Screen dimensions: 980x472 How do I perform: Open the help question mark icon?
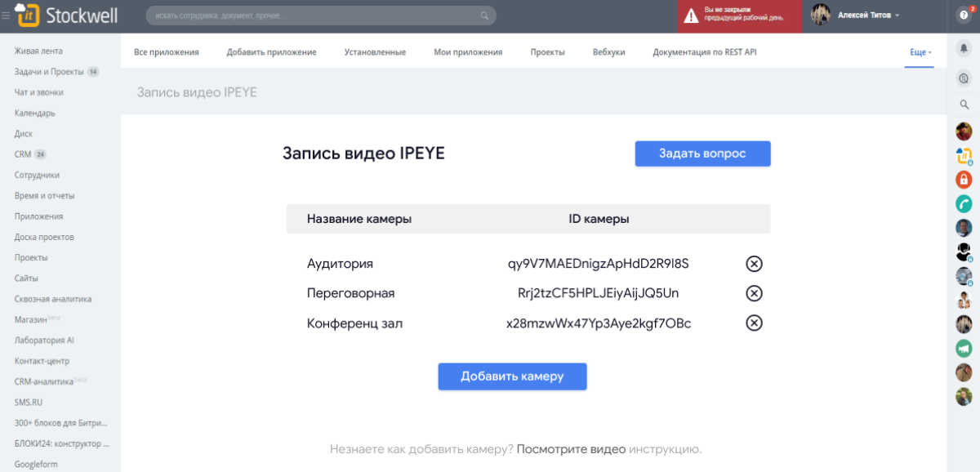tap(964, 15)
